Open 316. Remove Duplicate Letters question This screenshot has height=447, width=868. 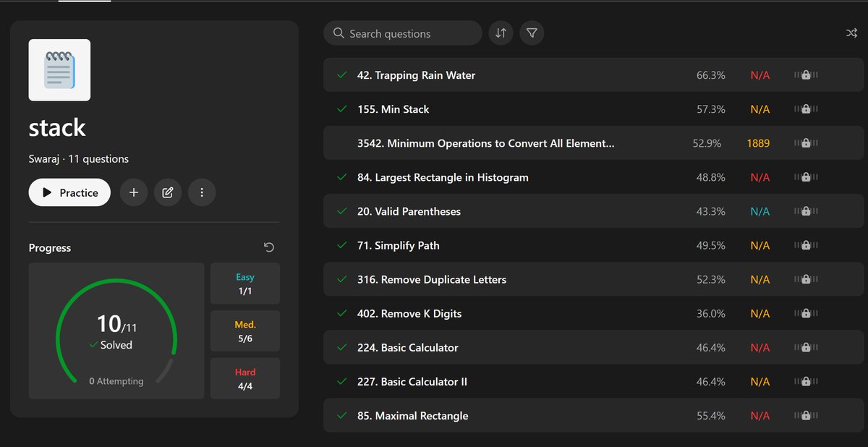point(593,279)
